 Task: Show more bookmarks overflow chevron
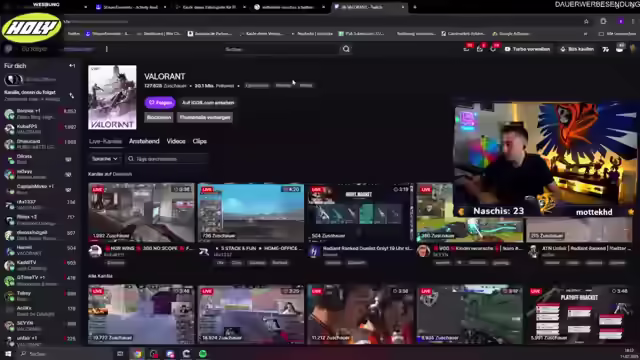(x=585, y=34)
